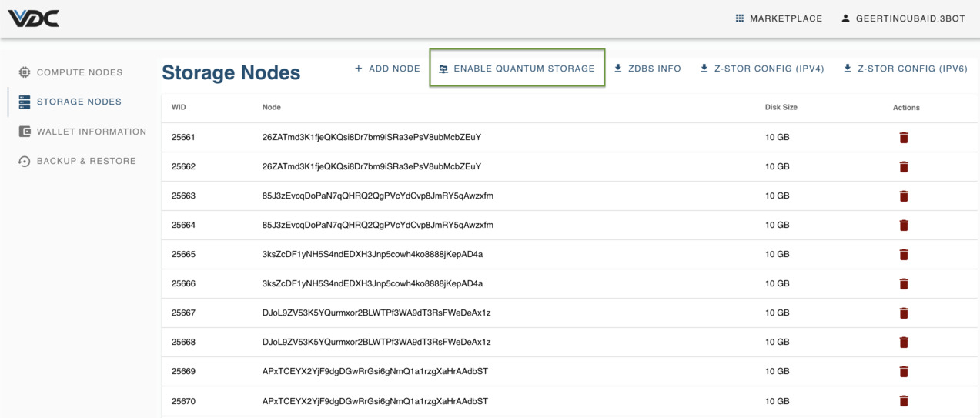Delete storage node with WID 25661
This screenshot has height=418, width=980.
[x=904, y=138]
